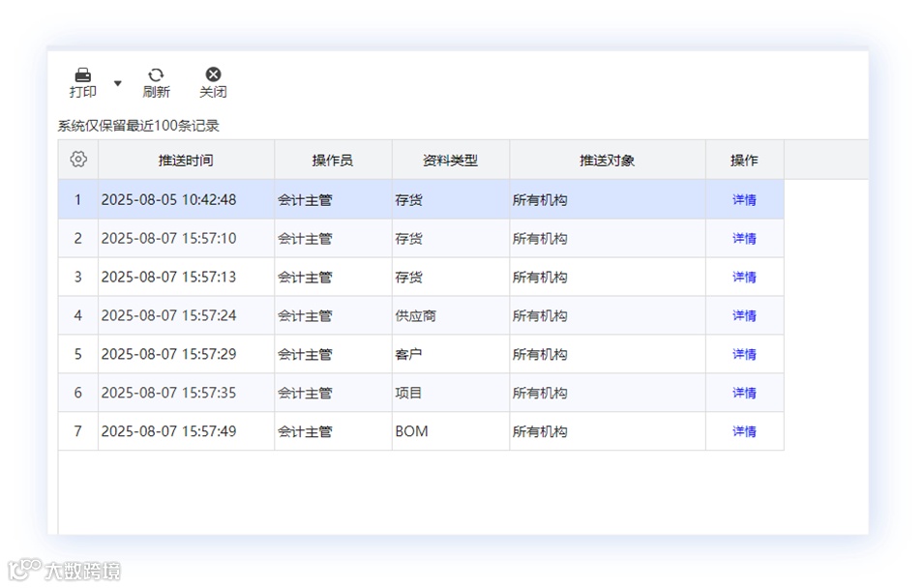Image resolution: width=923 pixels, height=588 pixels.
Task: Open table column settings gear icon
Action: [78, 159]
